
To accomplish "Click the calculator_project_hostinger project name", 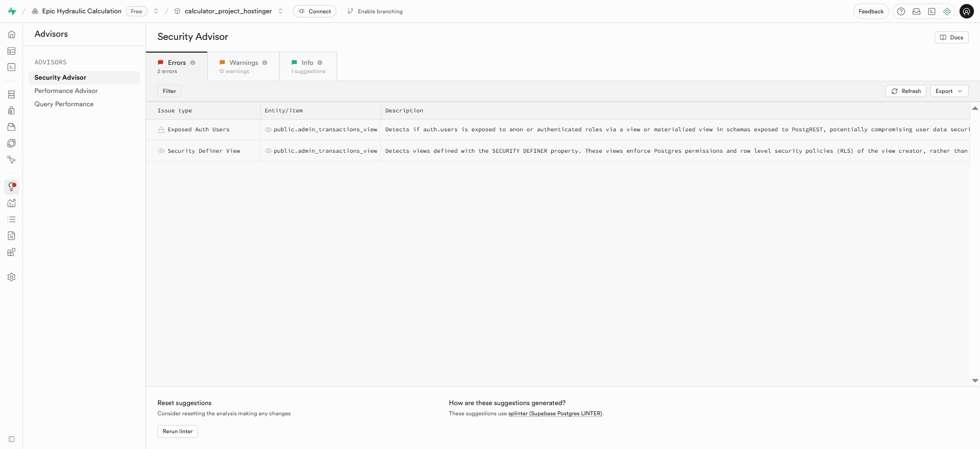I will tap(228, 11).
